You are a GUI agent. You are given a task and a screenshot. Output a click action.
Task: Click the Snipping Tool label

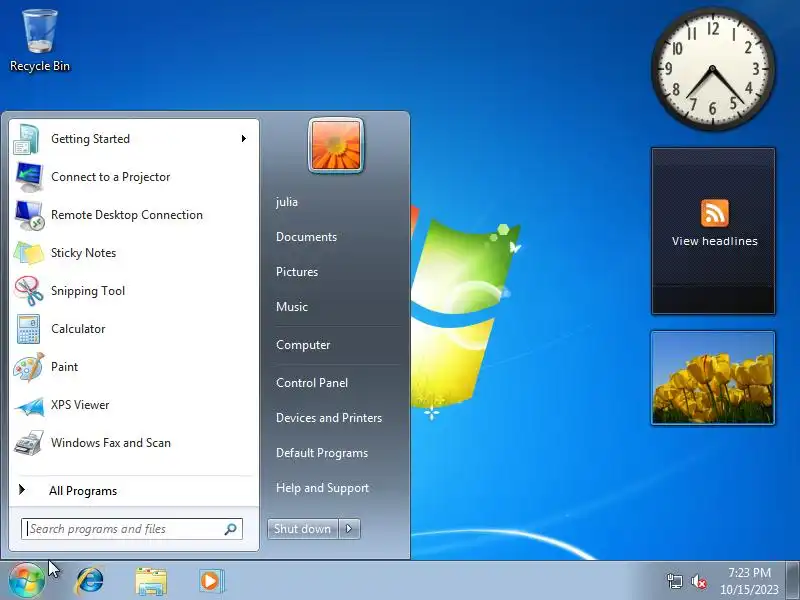point(88,291)
